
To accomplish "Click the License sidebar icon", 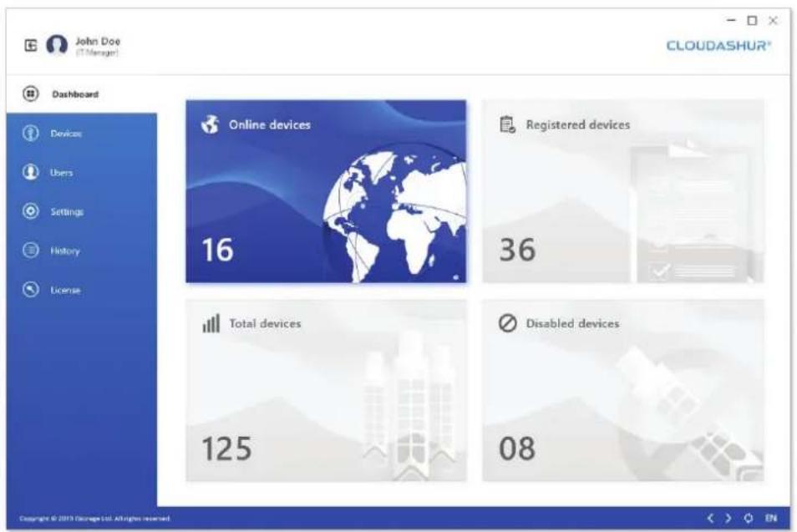I will point(31,290).
